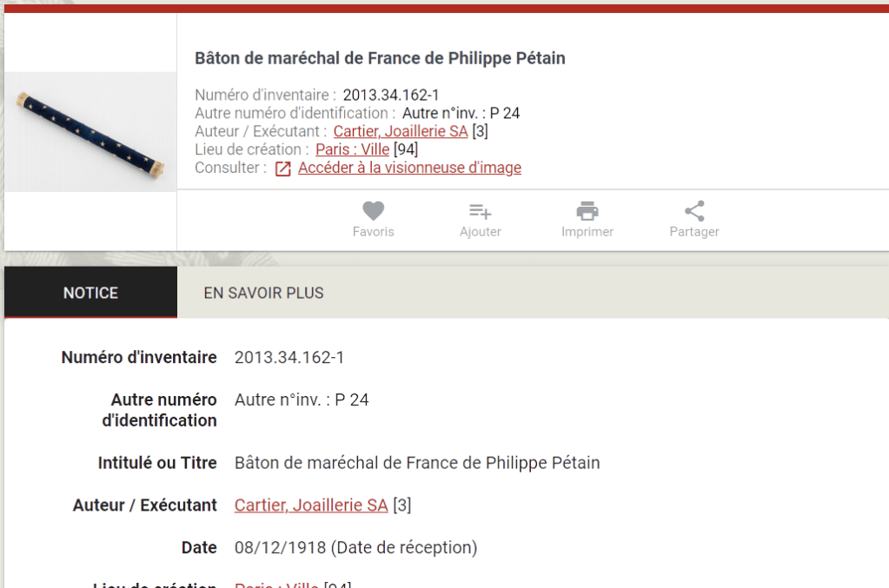This screenshot has height=588, width=889.
Task: Click the date value 08/12/1918
Action: (280, 547)
